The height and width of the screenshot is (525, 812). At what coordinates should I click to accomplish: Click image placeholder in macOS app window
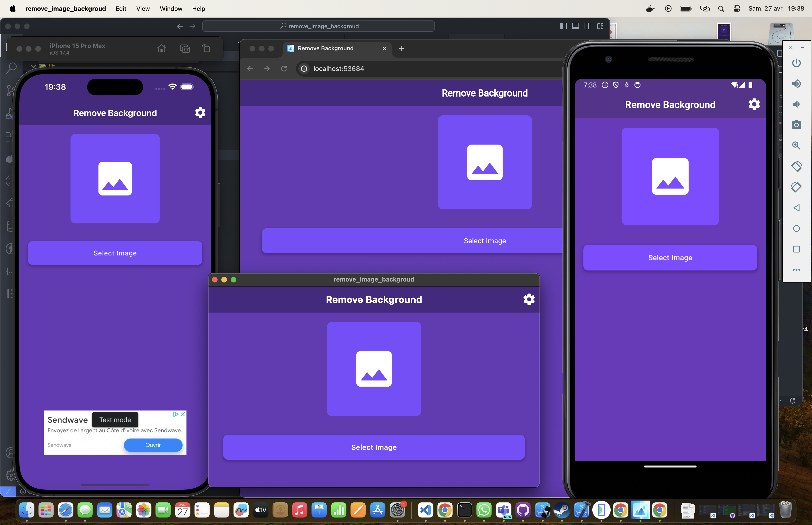pyautogui.click(x=374, y=369)
